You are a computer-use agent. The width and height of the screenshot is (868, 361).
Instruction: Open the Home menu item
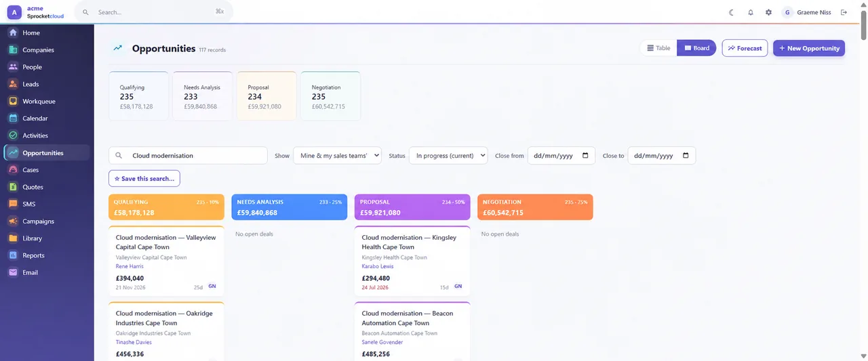(47, 33)
